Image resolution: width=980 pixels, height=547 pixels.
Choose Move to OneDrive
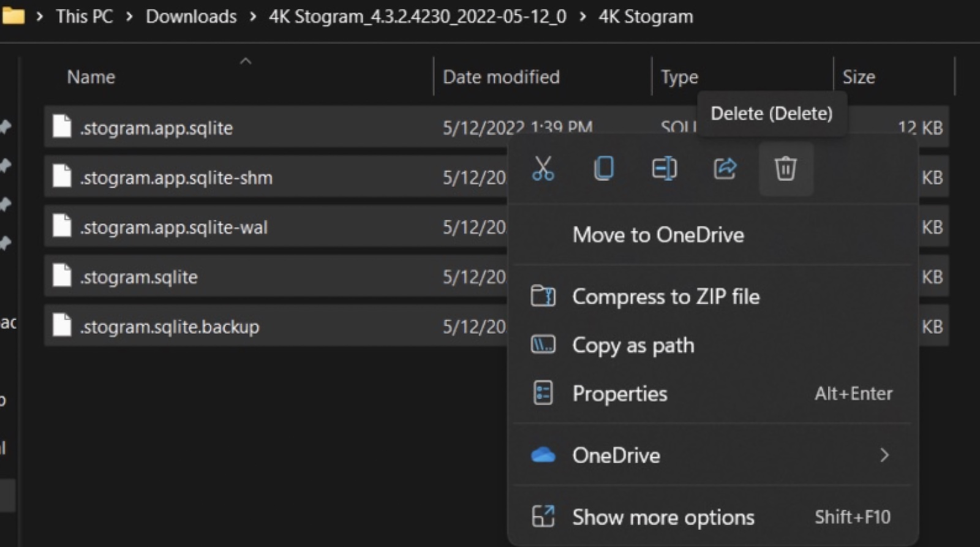click(658, 235)
